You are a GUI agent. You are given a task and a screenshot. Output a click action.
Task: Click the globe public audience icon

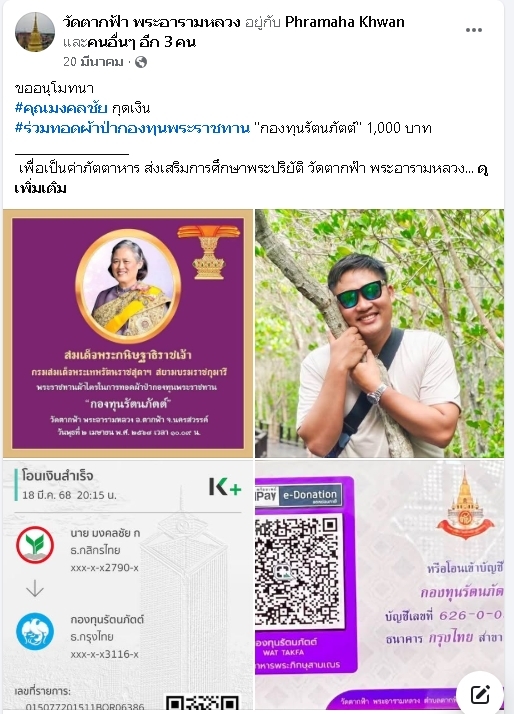coord(141,62)
